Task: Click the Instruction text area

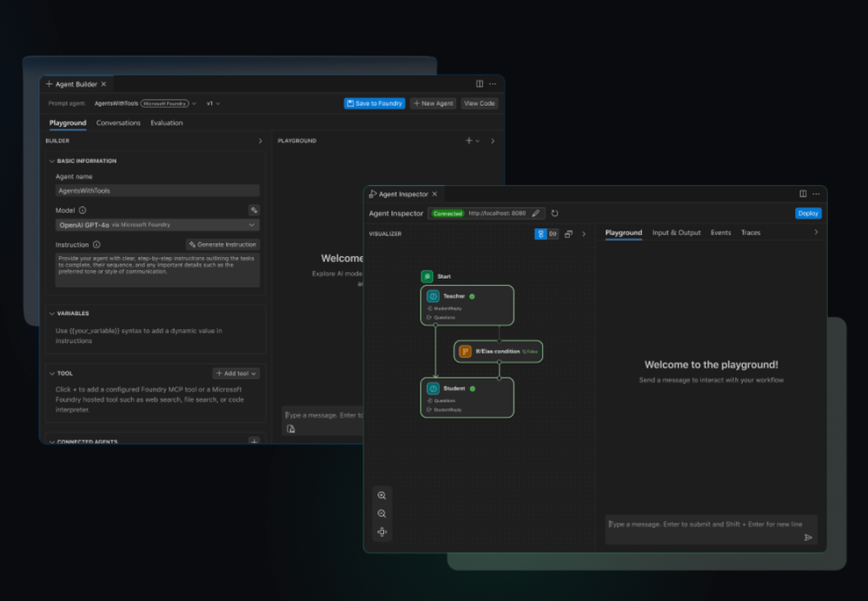Action: tap(157, 270)
